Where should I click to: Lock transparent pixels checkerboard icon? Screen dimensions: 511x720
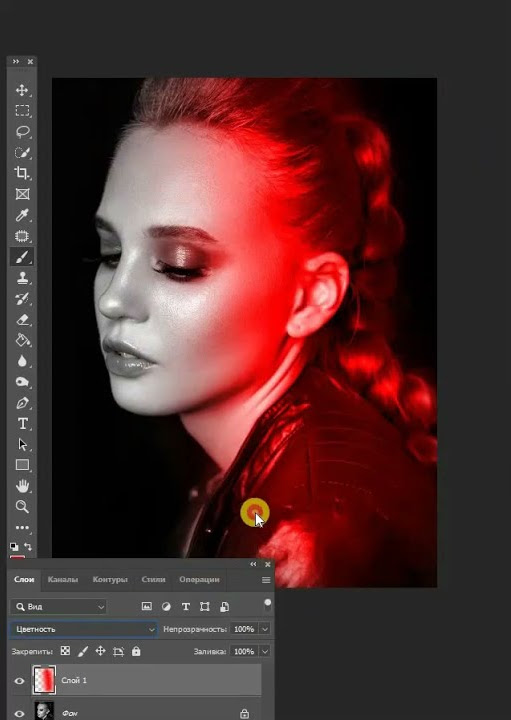[x=65, y=651]
